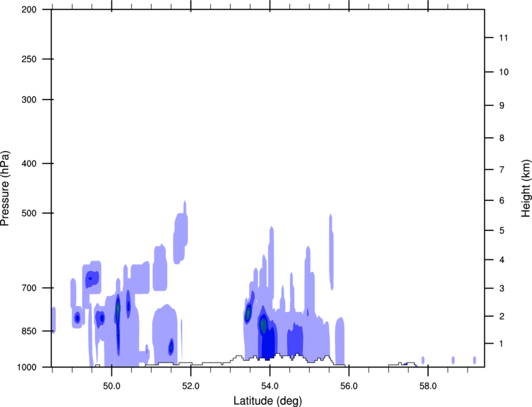
Task: Pick the 1 km height label
Action: click(x=502, y=344)
